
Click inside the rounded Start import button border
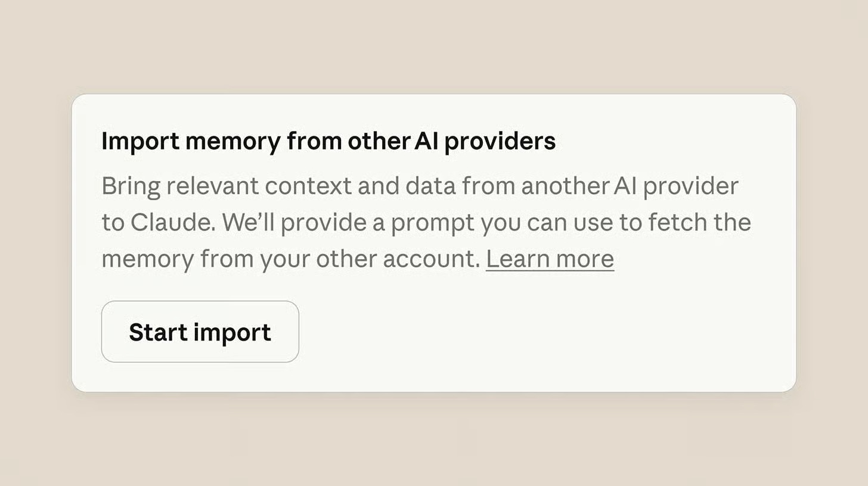[200, 331]
